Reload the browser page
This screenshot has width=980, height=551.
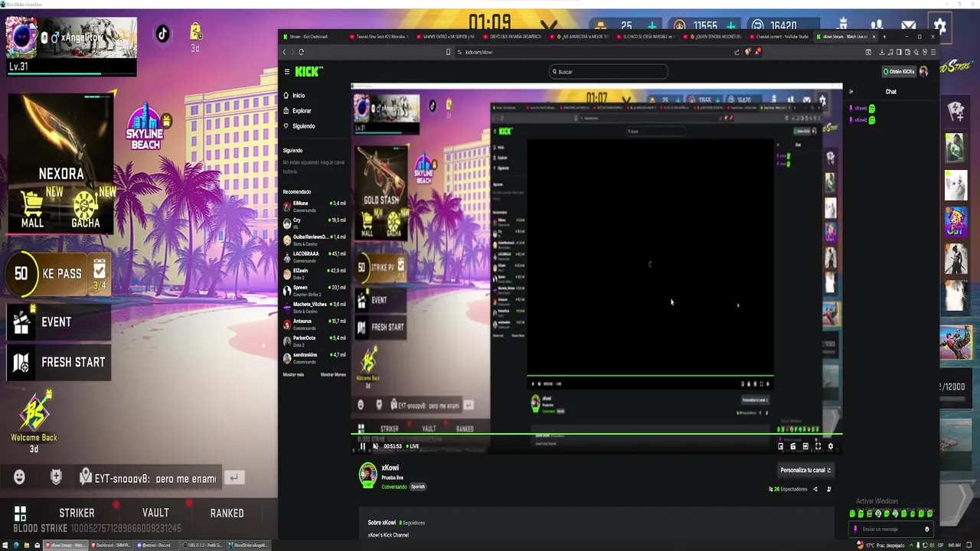pyautogui.click(x=301, y=52)
